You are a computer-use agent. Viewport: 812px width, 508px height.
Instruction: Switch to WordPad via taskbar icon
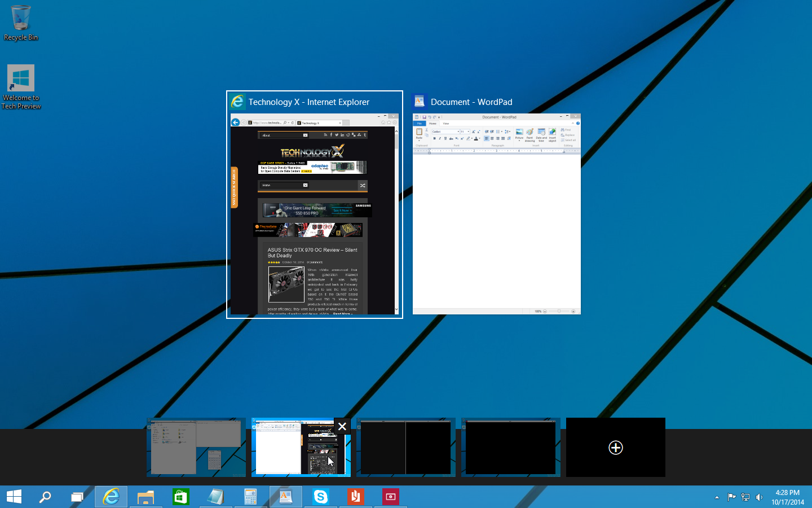(x=286, y=497)
